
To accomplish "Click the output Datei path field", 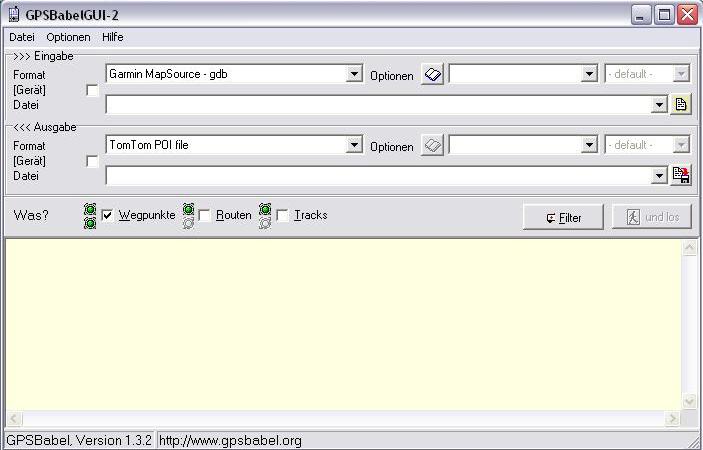I will 378,175.
